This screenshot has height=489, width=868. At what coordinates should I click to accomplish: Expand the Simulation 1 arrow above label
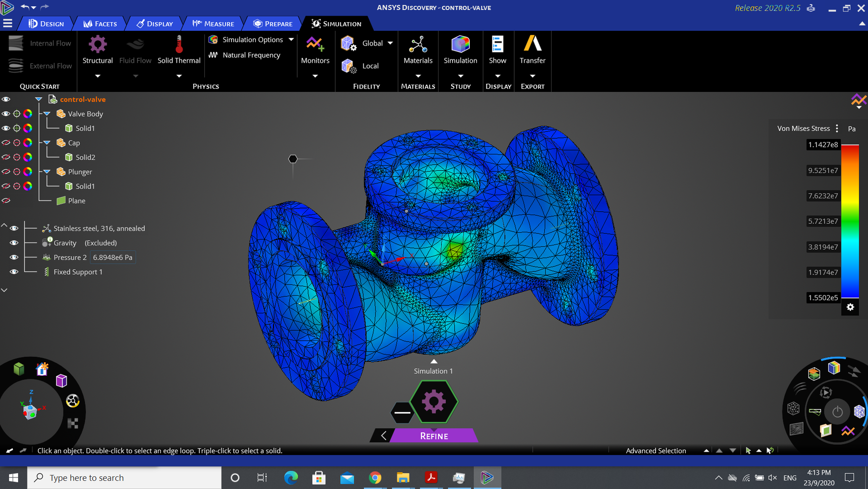(433, 361)
